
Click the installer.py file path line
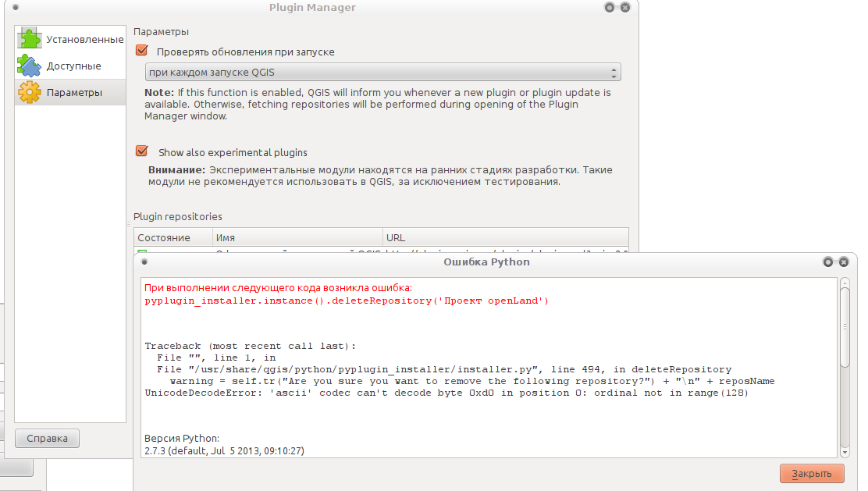coord(444,369)
